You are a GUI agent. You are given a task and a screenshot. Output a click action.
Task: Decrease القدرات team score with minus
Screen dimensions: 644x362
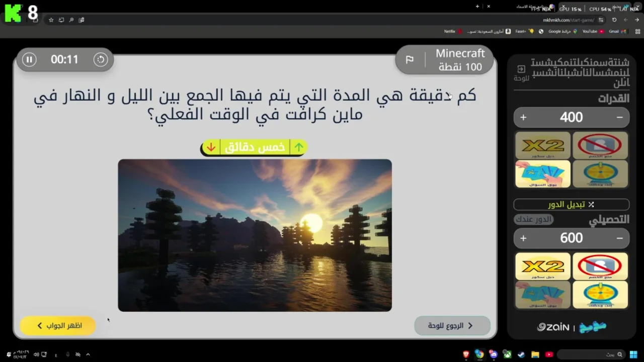tap(619, 117)
